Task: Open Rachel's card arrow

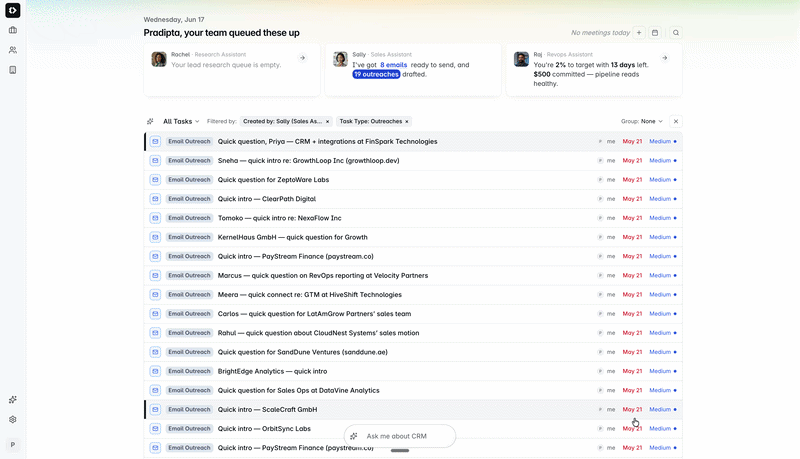Action: [303, 58]
